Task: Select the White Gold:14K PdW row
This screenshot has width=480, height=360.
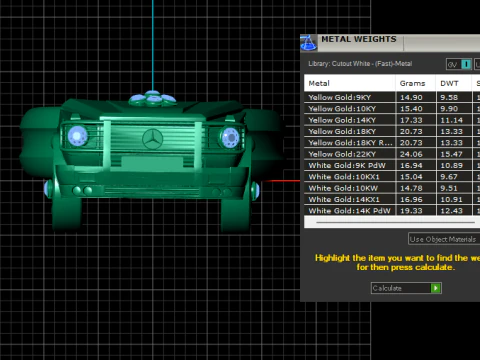Action: pyautogui.click(x=392, y=211)
